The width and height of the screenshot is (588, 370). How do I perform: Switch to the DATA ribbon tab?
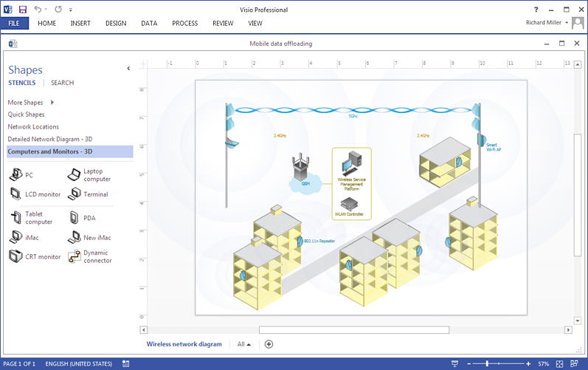149,24
